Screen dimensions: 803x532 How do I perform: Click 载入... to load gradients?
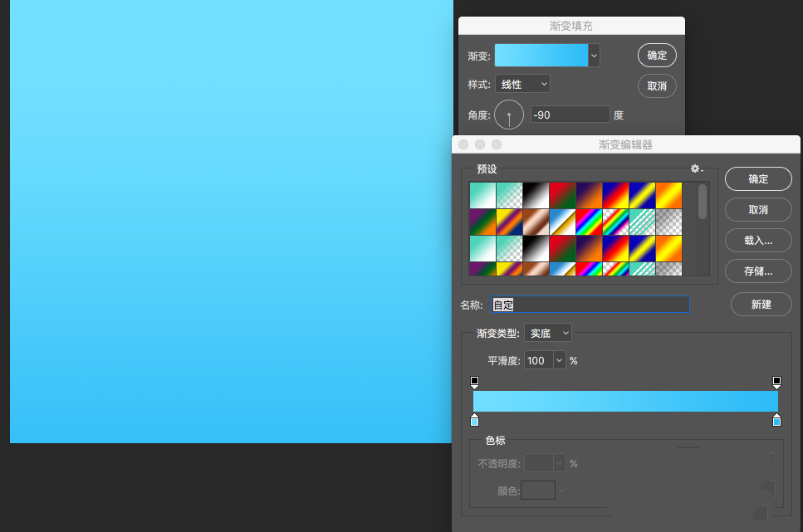pos(758,241)
